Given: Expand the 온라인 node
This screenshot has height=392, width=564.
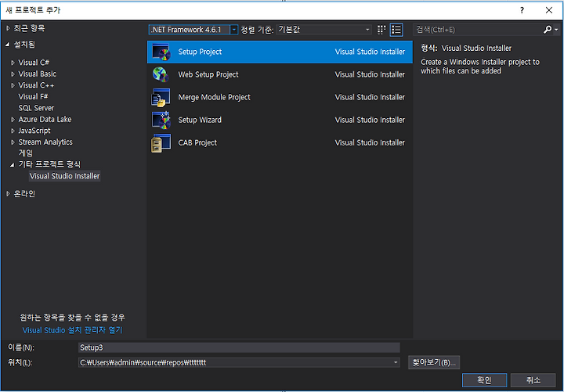Looking at the screenshot, I should pyautogui.click(x=8, y=194).
